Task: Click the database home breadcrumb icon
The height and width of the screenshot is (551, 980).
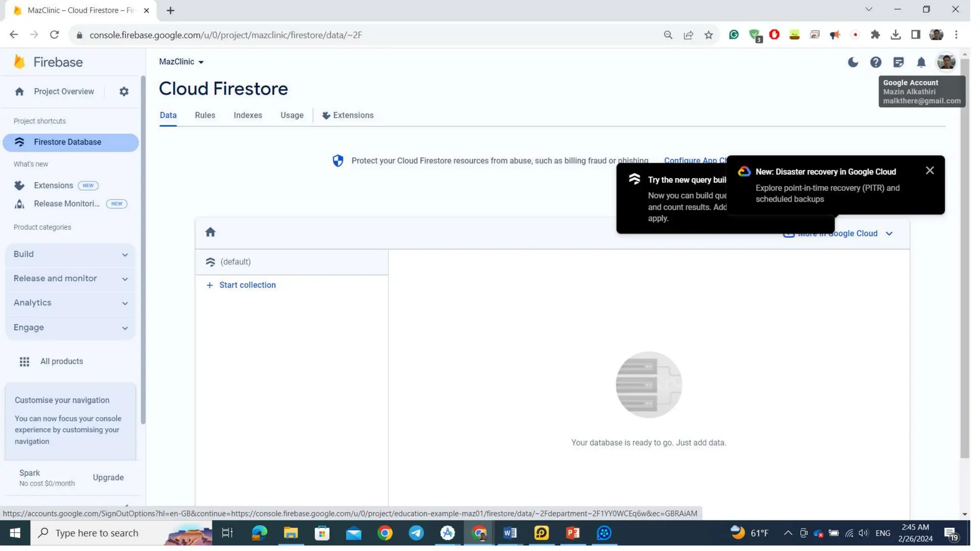Action: pos(210,232)
